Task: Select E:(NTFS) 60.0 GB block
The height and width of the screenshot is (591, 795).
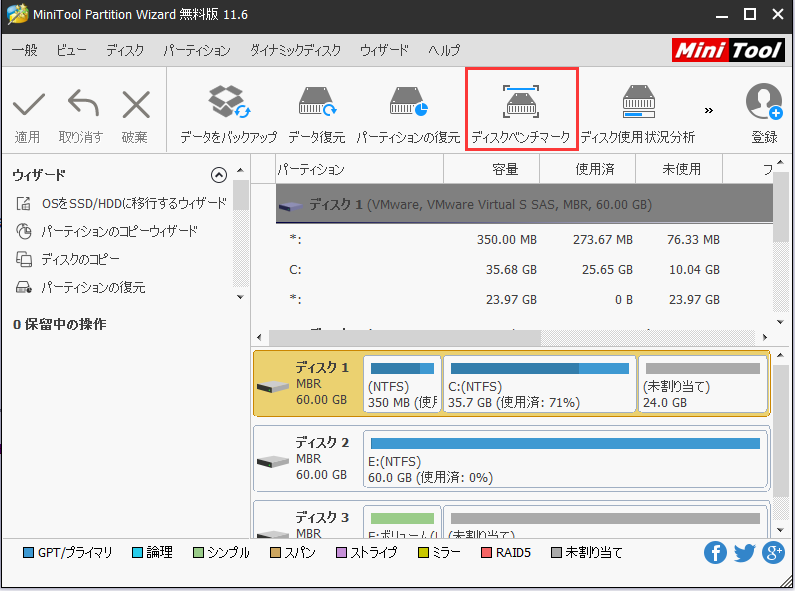Action: point(565,459)
